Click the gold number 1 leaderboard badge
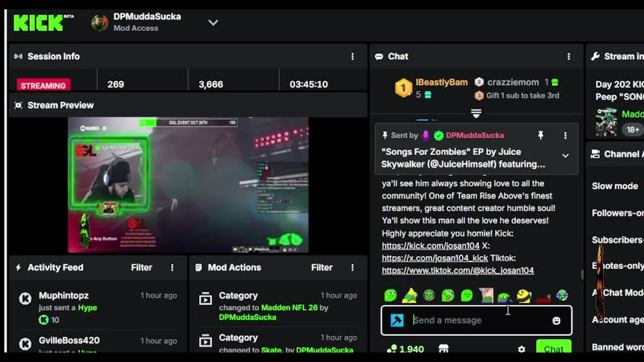The image size is (644, 362). pos(404,88)
